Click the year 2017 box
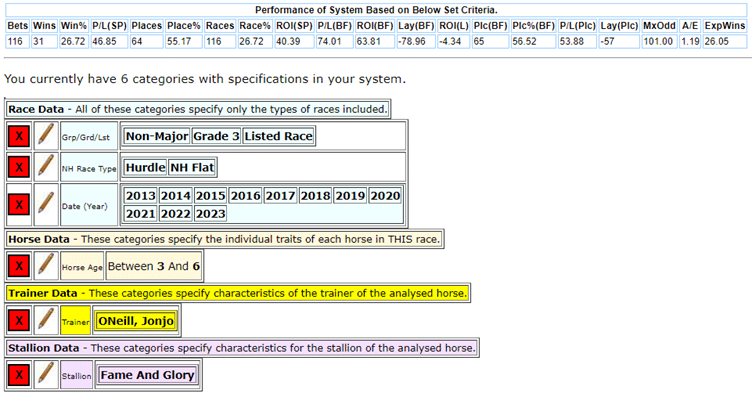This screenshot has width=752, height=404. pyautogui.click(x=281, y=196)
